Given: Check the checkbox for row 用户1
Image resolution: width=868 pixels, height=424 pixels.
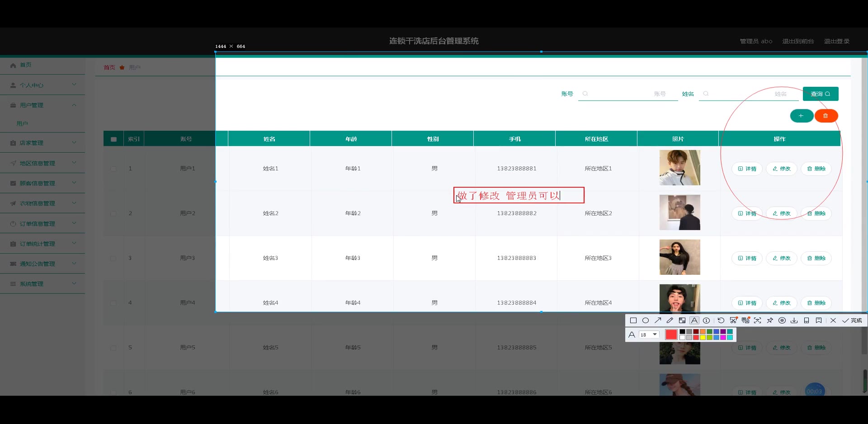Looking at the screenshot, I should pyautogui.click(x=113, y=169).
